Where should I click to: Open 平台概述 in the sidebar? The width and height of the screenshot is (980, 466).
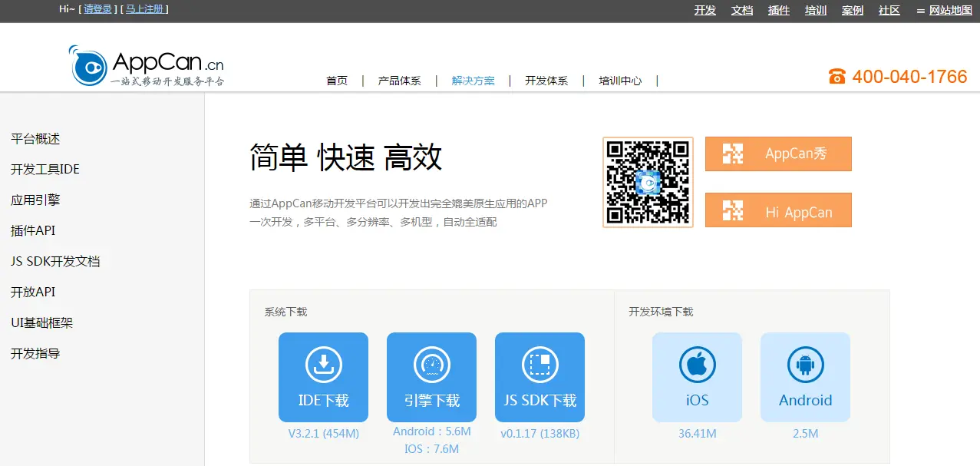[x=35, y=139]
